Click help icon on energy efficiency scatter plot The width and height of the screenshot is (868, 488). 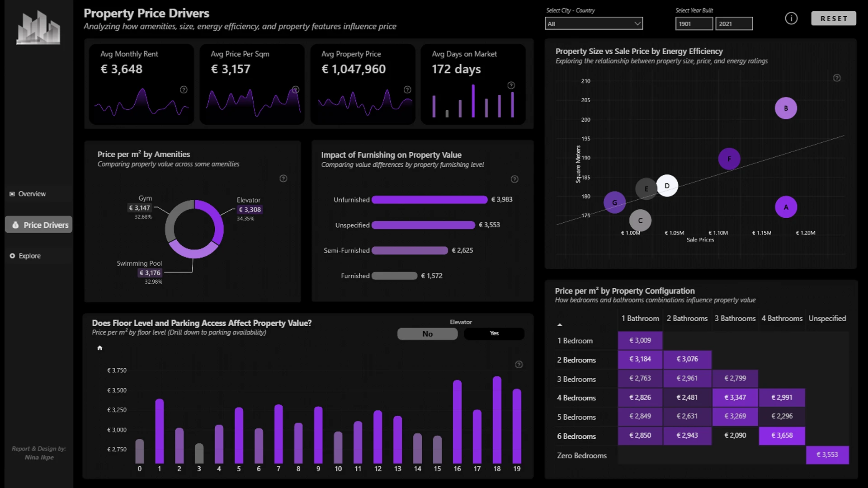[x=837, y=78]
